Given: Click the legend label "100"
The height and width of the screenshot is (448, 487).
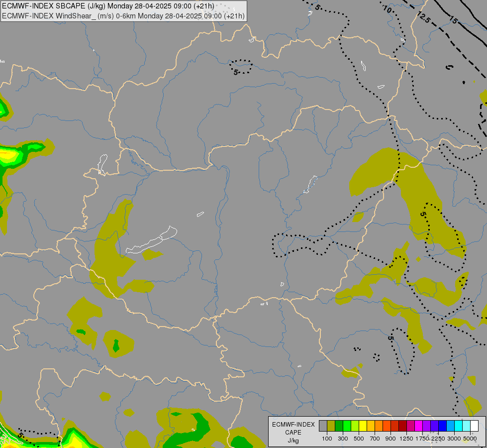Looking at the screenshot, I should (327, 439).
